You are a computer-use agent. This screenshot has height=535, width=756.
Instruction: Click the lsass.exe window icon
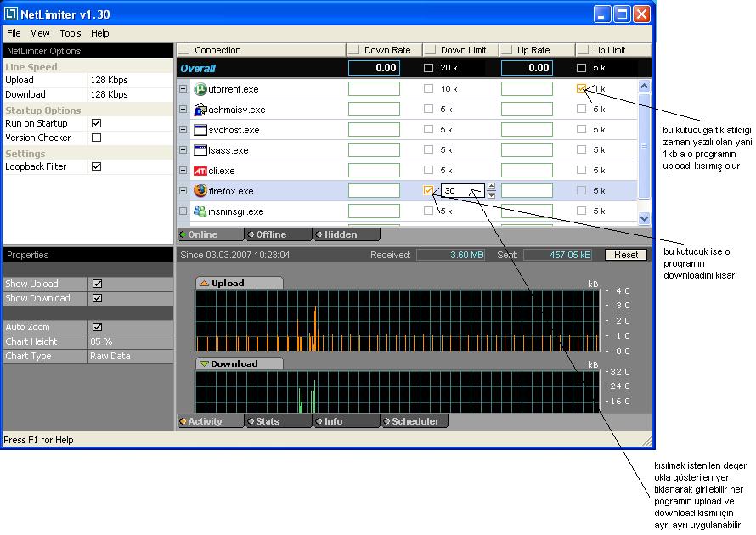(x=200, y=150)
